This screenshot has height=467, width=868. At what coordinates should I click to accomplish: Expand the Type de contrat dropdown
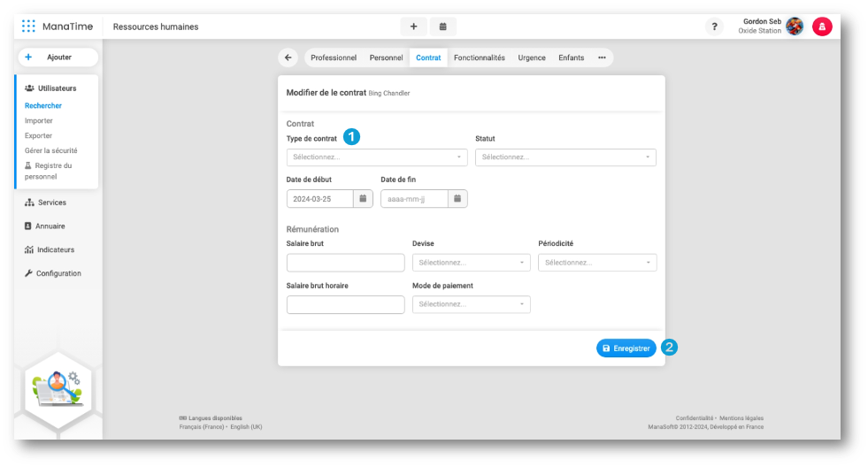point(377,157)
